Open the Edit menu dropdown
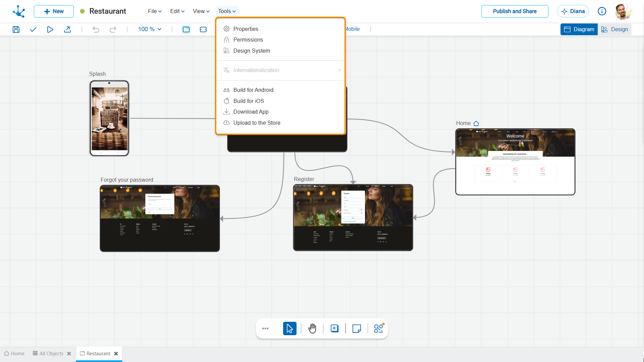The height and width of the screenshot is (362, 644). (177, 11)
